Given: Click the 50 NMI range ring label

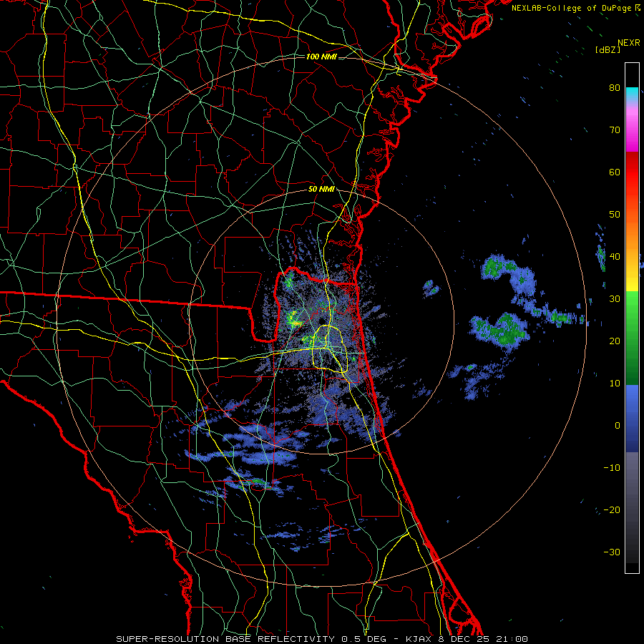Looking at the screenshot, I should tap(321, 190).
